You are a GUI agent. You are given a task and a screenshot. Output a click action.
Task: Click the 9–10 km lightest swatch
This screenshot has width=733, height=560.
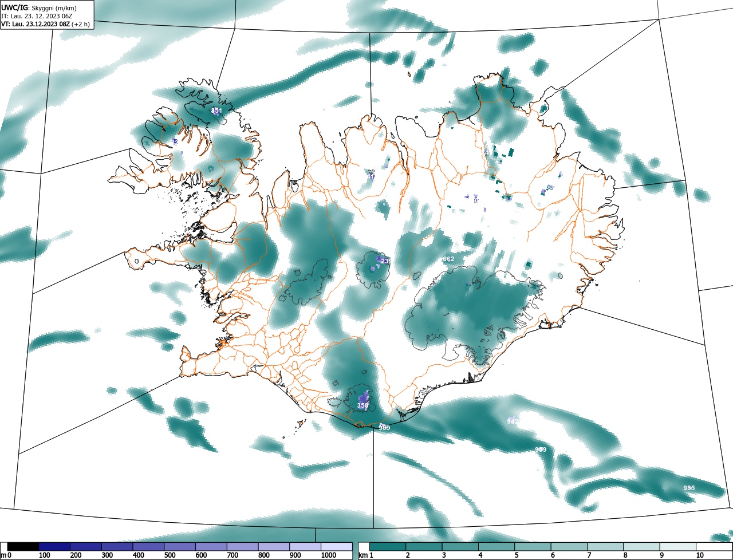click(678, 547)
